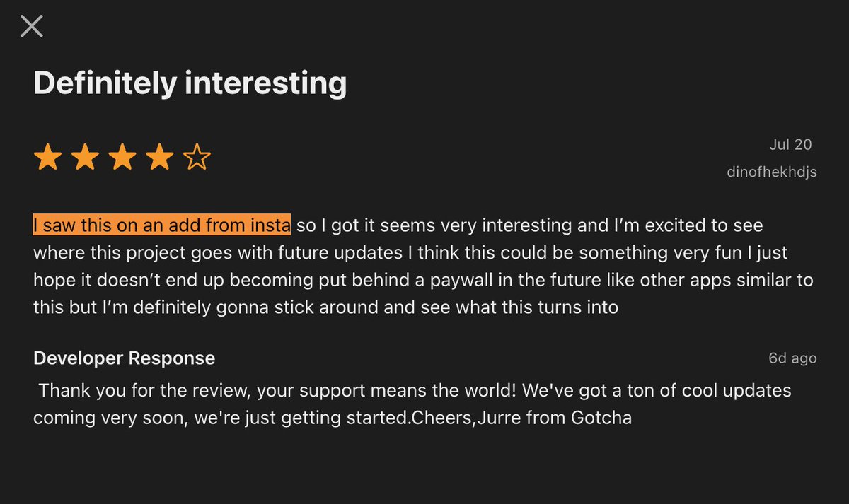
Task: Close the review with the X icon
Action: 32,26
